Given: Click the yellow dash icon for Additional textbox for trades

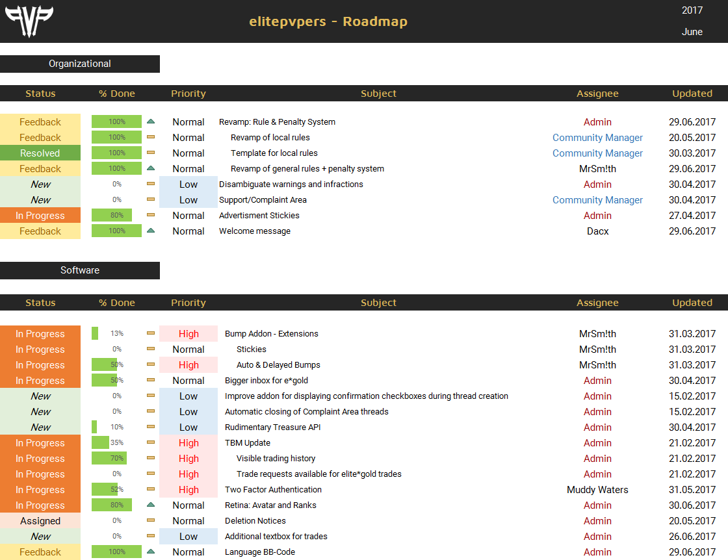Looking at the screenshot, I should pyautogui.click(x=150, y=536).
